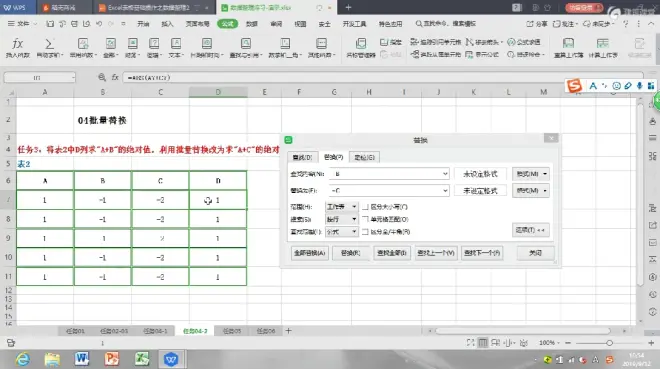Open the Text functions book icon
Image resolution: width=660 pixels, height=369 pixels.
(176, 43)
